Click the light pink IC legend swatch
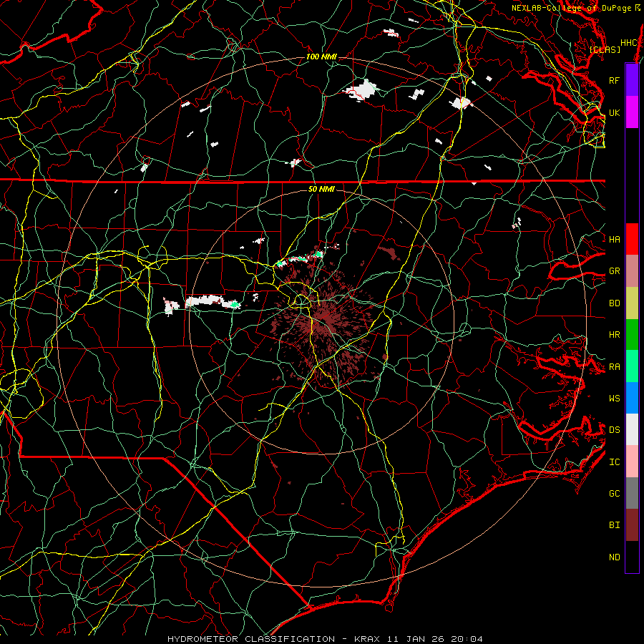Image resolution: width=644 pixels, height=644 pixels. point(632,462)
